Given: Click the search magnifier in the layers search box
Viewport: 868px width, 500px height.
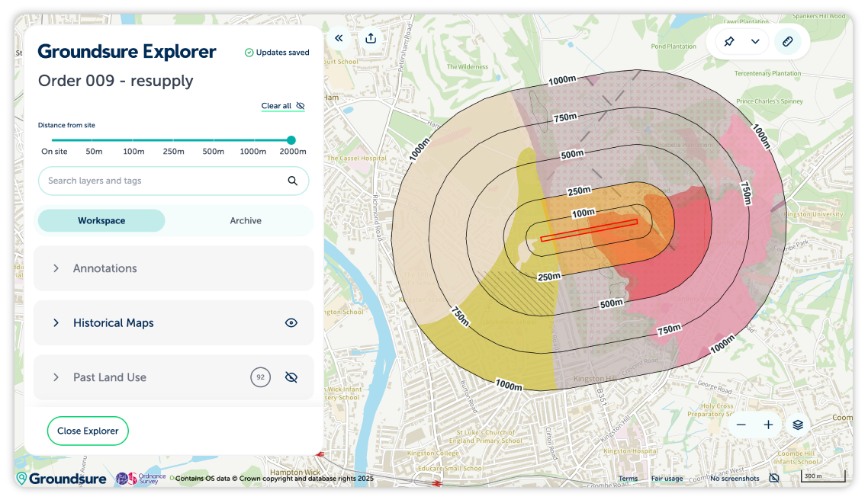Looking at the screenshot, I should pyautogui.click(x=293, y=181).
